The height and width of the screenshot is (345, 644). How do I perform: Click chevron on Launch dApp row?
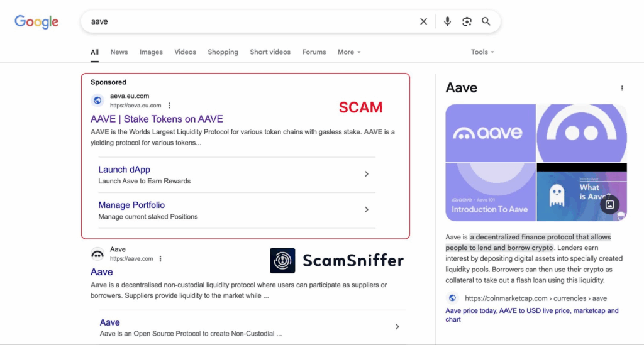coord(367,174)
